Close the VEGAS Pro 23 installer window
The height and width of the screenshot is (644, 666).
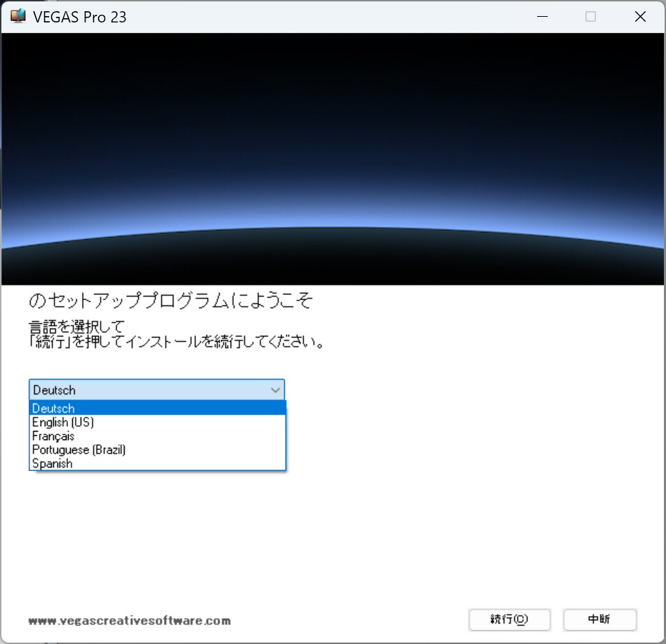pos(640,17)
